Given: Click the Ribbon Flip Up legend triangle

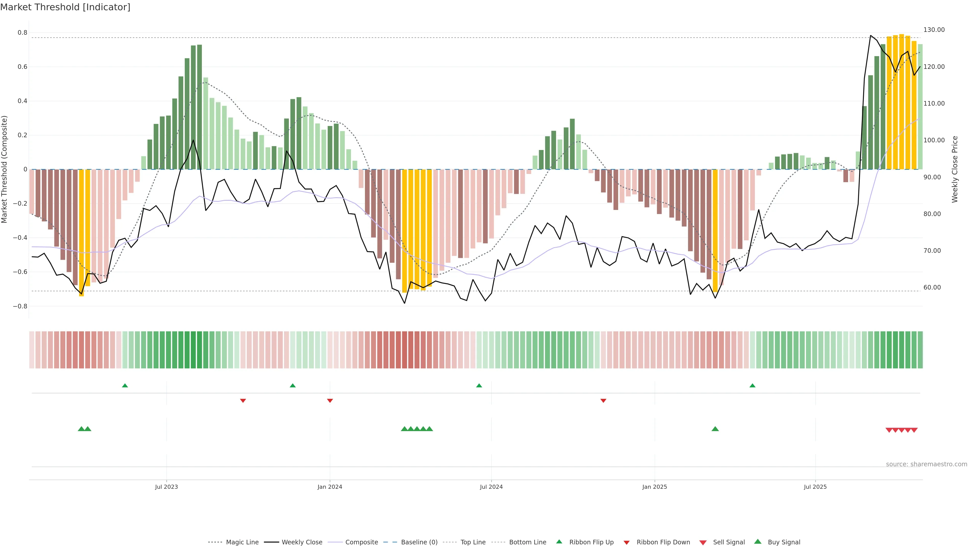Looking at the screenshot, I should point(559,542).
